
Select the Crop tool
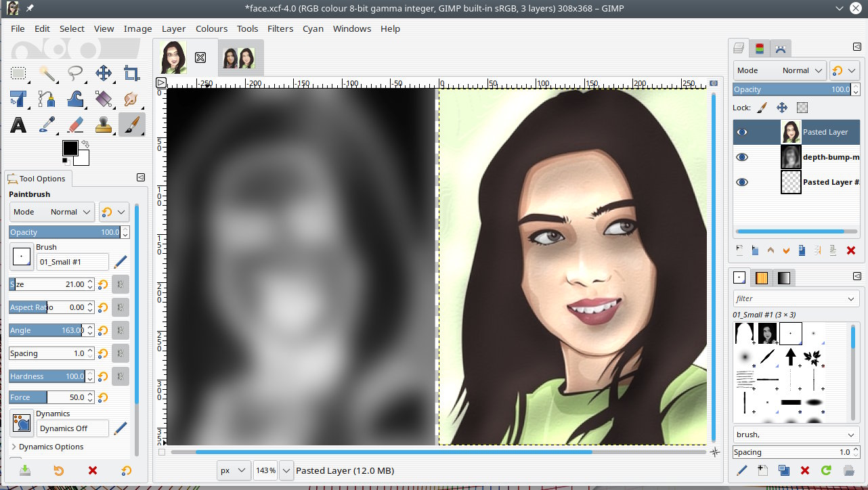click(x=132, y=73)
